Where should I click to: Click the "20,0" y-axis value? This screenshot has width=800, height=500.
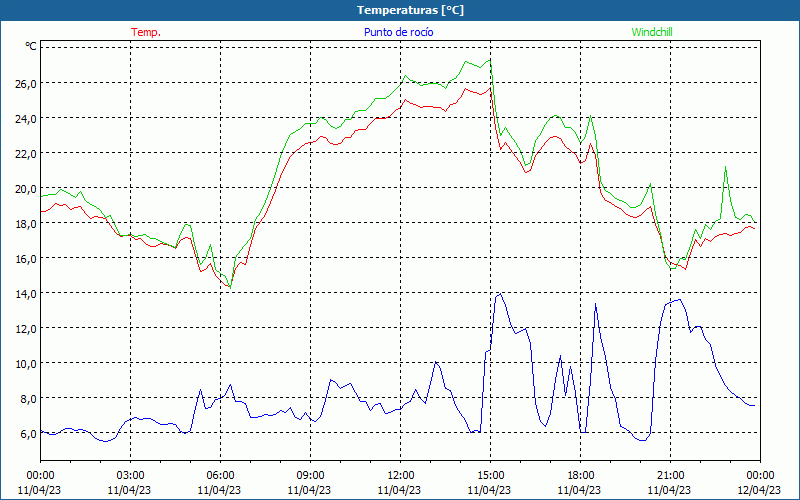tap(26, 189)
